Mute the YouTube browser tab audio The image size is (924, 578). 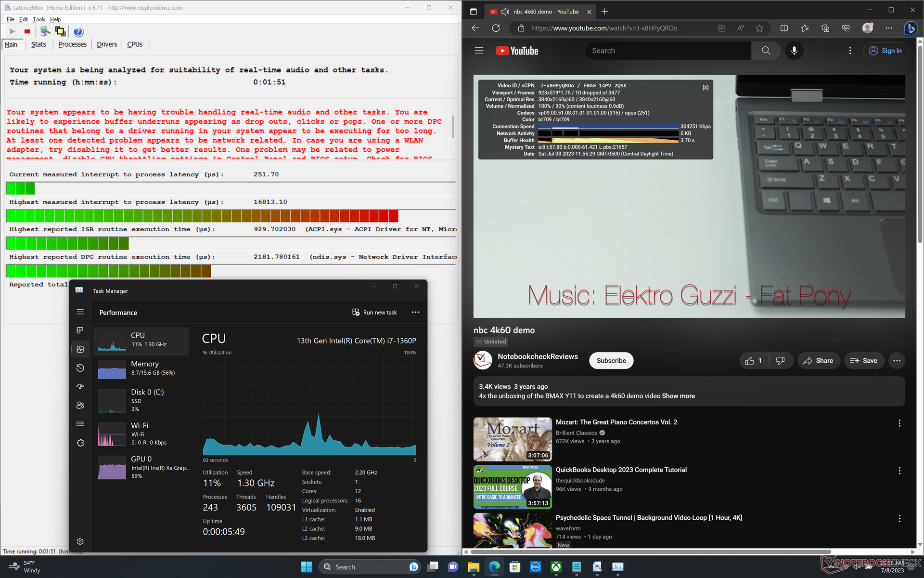[505, 12]
